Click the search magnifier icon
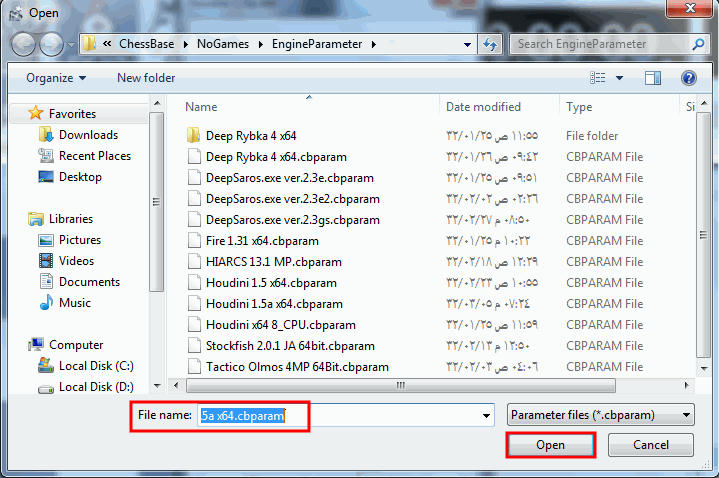This screenshot has width=719, height=478. [698, 44]
